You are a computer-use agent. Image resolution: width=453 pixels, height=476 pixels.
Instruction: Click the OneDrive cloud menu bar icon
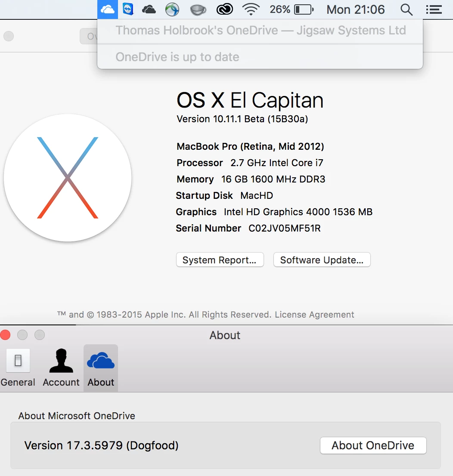click(108, 9)
